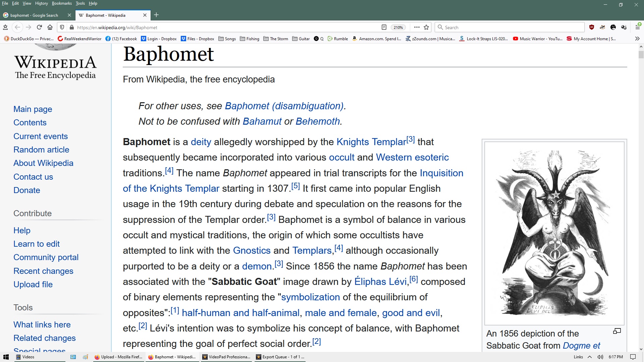The image size is (644, 362).
Task: Click the Random article sidebar link
Action: coord(41,150)
